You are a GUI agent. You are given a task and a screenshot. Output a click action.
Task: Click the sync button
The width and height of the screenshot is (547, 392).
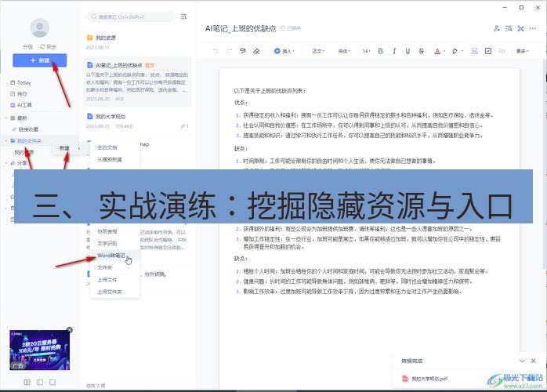click(x=48, y=46)
